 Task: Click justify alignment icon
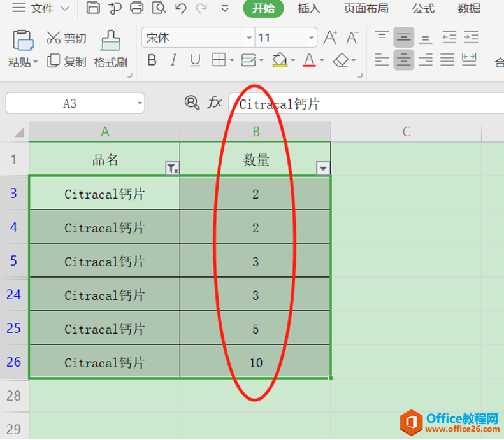pyautogui.click(x=447, y=60)
